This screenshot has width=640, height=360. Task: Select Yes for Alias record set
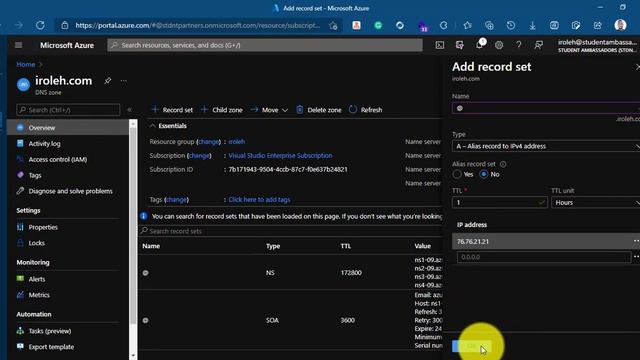coord(457,174)
